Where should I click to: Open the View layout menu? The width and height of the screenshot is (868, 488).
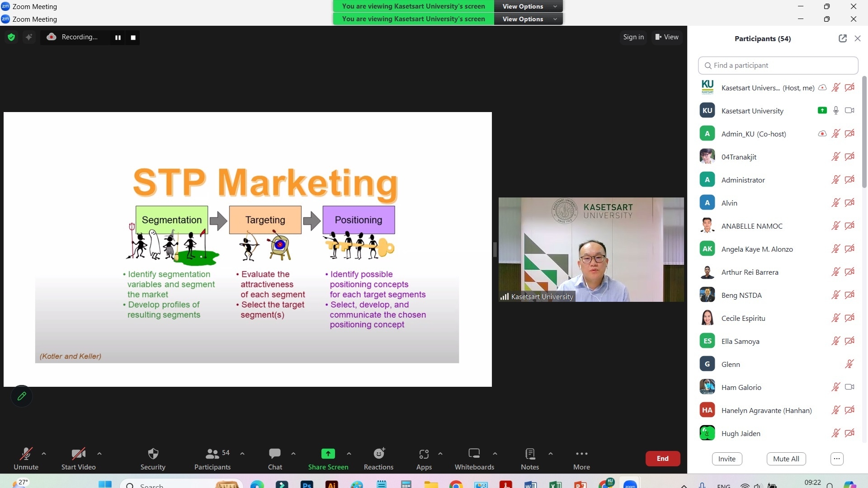[x=667, y=37]
